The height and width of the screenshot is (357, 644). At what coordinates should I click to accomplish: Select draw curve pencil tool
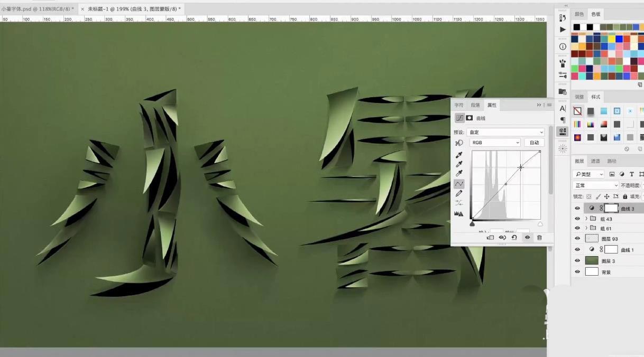point(459,194)
